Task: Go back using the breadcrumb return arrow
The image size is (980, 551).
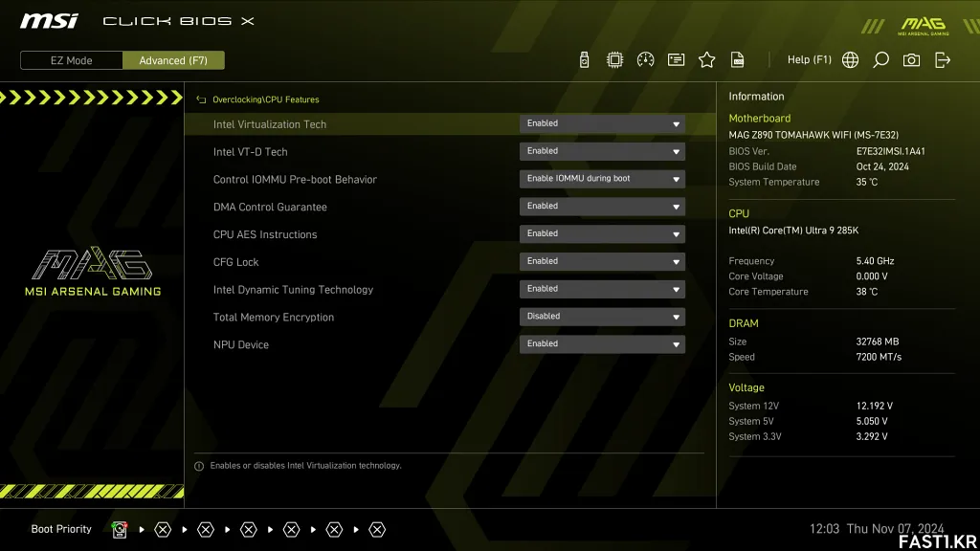Action: click(201, 99)
